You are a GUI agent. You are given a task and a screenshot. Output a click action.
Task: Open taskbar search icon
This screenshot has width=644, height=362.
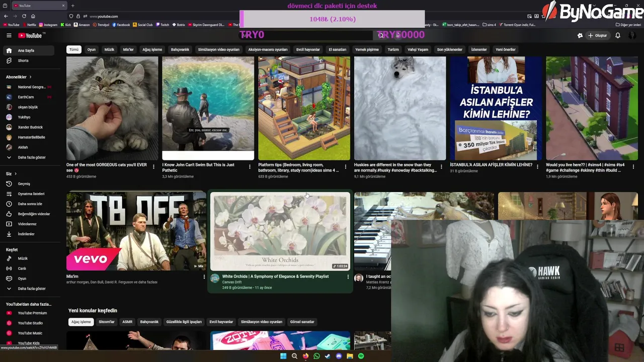pyautogui.click(x=294, y=356)
